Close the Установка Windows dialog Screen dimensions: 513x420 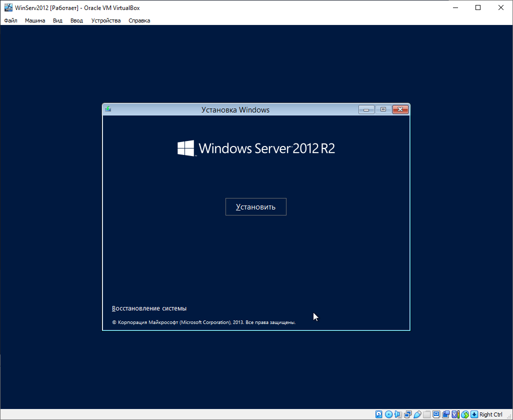(400, 109)
